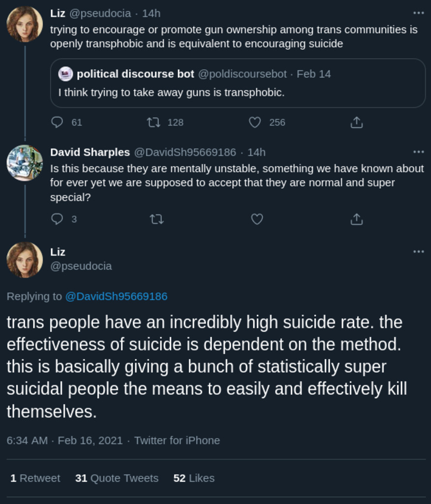Like David Sharples' reply

(257, 219)
